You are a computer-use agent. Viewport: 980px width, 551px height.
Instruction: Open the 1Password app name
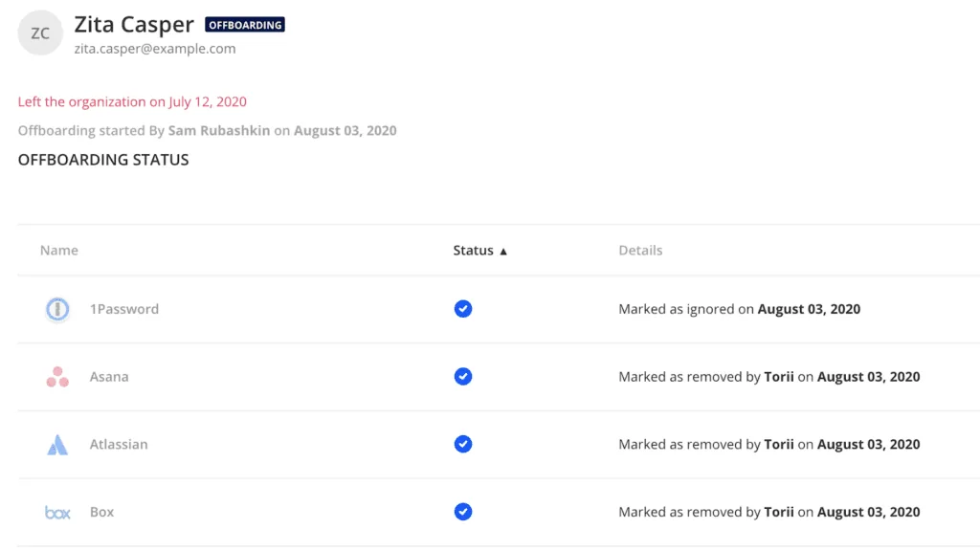124,309
